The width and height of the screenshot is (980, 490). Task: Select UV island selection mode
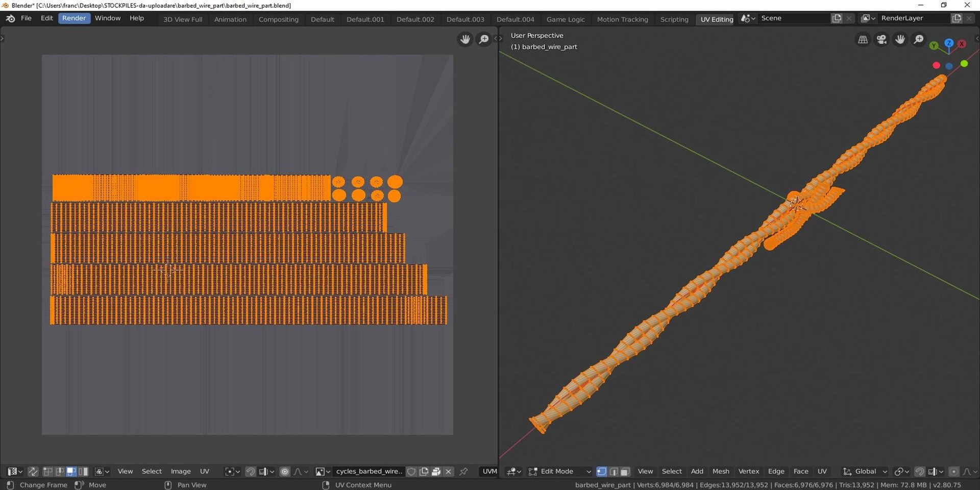click(x=83, y=472)
